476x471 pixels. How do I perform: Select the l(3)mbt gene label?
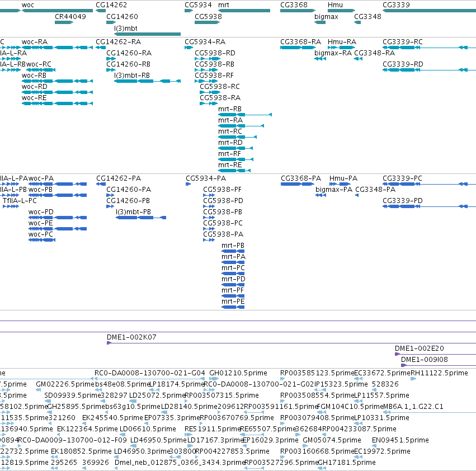tap(126, 28)
